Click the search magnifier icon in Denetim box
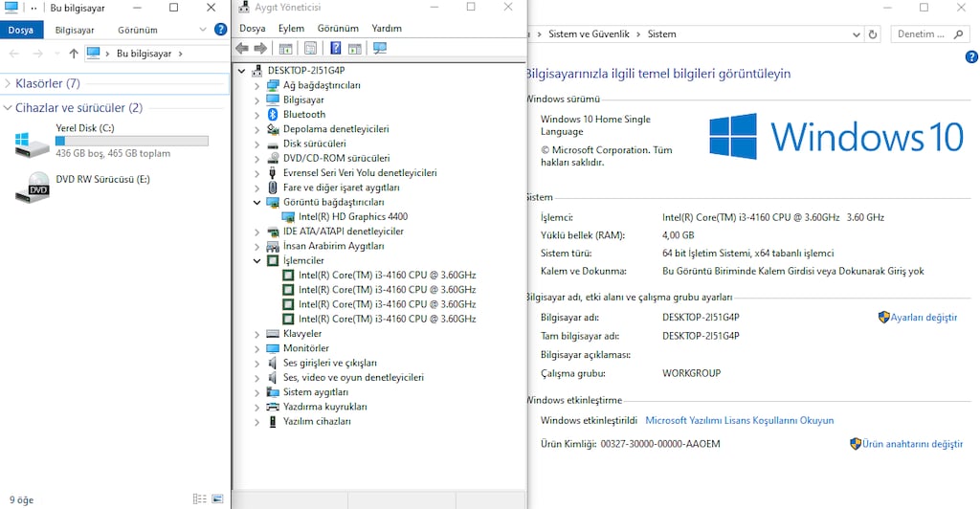Image resolution: width=980 pixels, height=509 pixels. point(959,34)
